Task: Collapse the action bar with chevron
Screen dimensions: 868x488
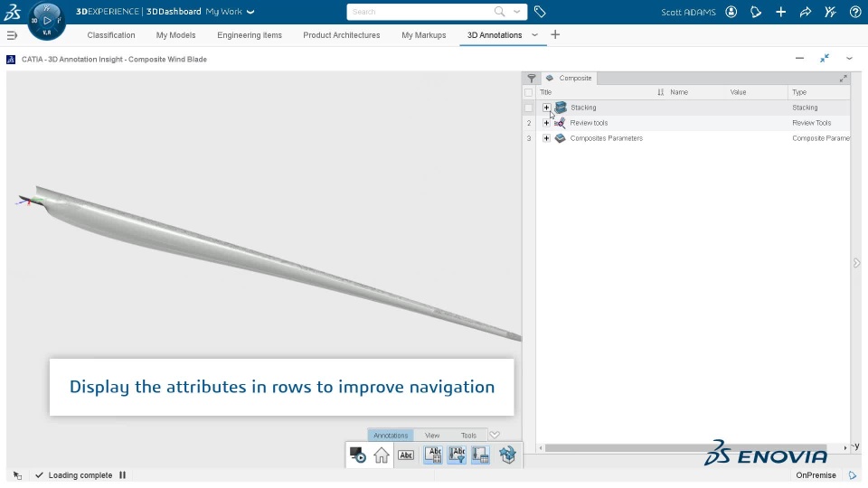Action: pos(495,435)
